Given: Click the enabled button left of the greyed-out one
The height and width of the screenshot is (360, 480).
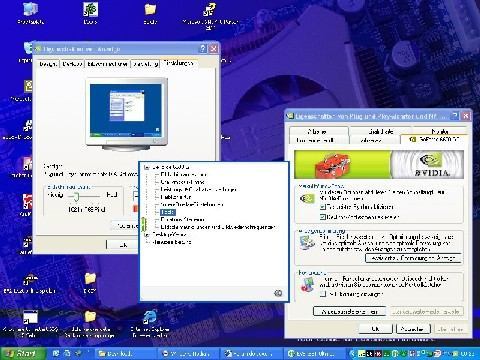Looking at the screenshot, I should click(x=350, y=312).
